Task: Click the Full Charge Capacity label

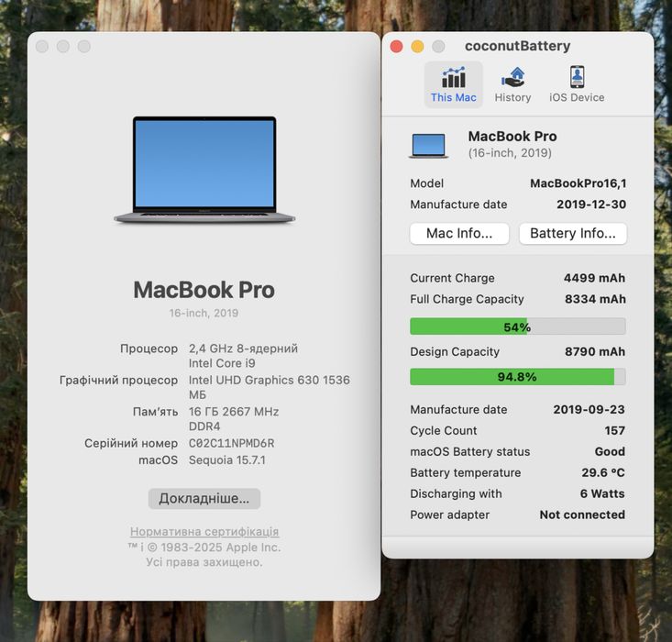Action: point(468,299)
